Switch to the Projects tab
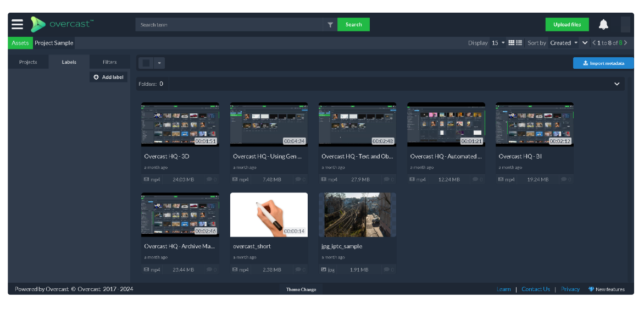The width and height of the screenshot is (644, 313). click(x=28, y=62)
